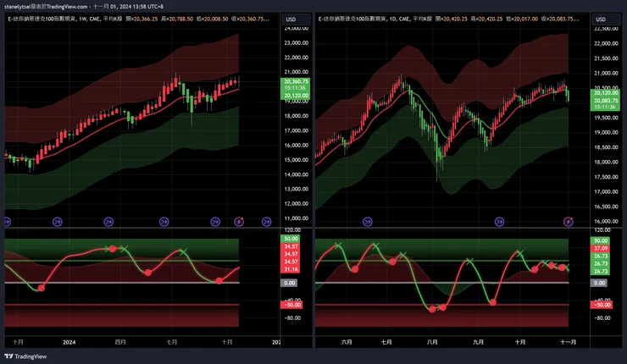
Task: Click 2024 label on weekly time axis
Action: click(69, 342)
